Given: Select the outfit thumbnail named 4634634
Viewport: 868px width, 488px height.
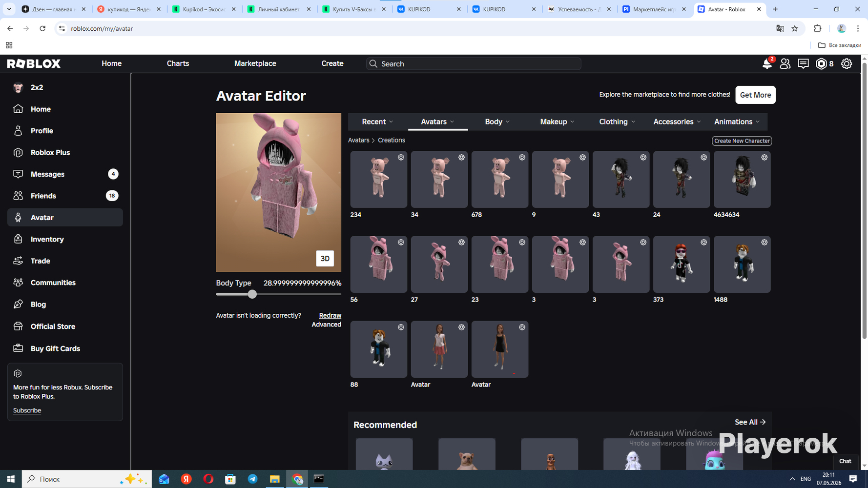Looking at the screenshot, I should coord(742,180).
